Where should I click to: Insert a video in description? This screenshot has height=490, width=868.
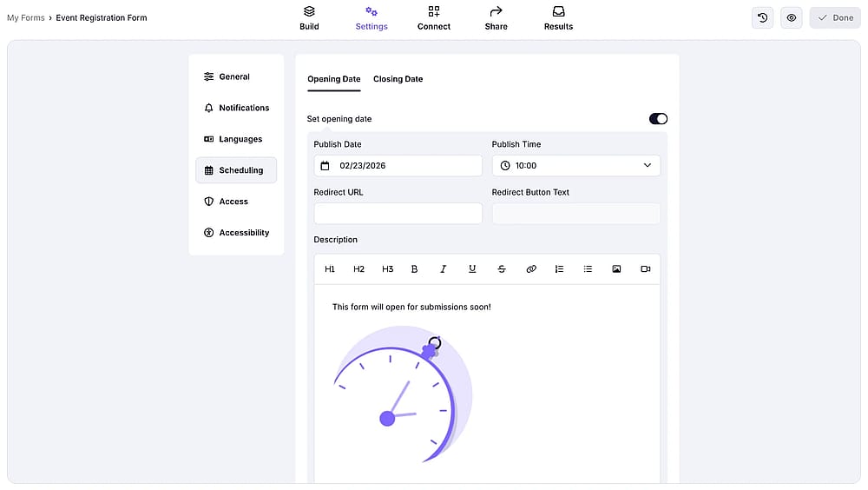click(x=646, y=268)
